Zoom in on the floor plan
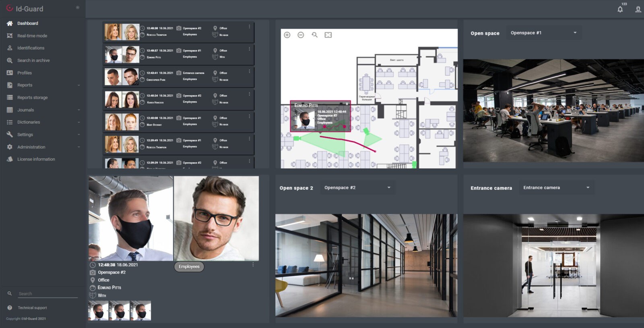This screenshot has height=328, width=644. tap(287, 35)
